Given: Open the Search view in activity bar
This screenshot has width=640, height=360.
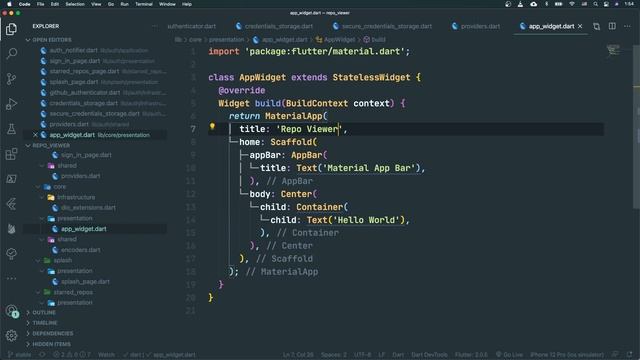Looking at the screenshot, I should 11,53.
